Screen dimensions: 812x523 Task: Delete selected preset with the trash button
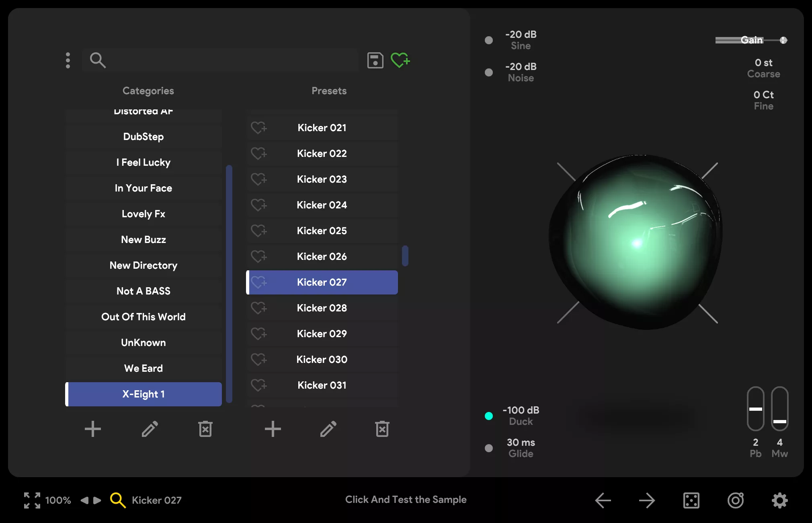[x=381, y=429]
